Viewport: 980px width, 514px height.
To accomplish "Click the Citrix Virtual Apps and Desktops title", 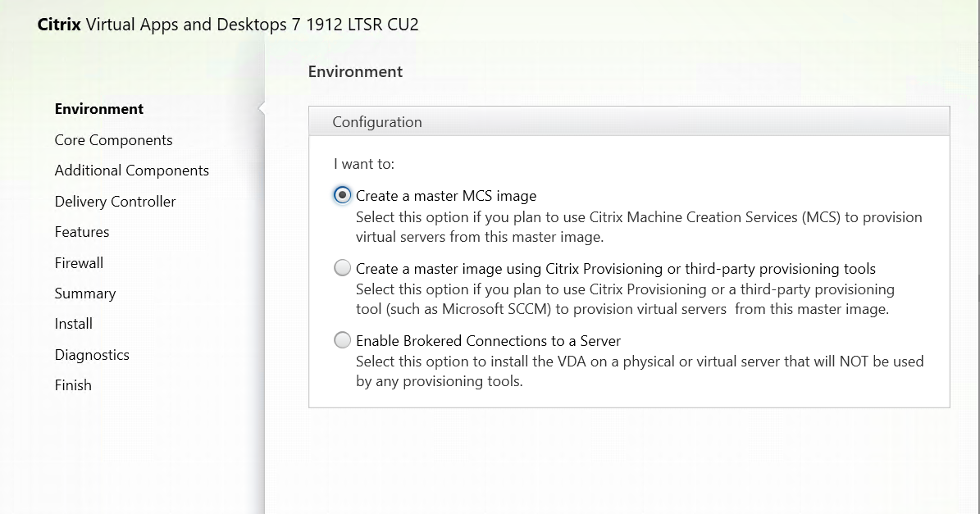I will tap(228, 25).
